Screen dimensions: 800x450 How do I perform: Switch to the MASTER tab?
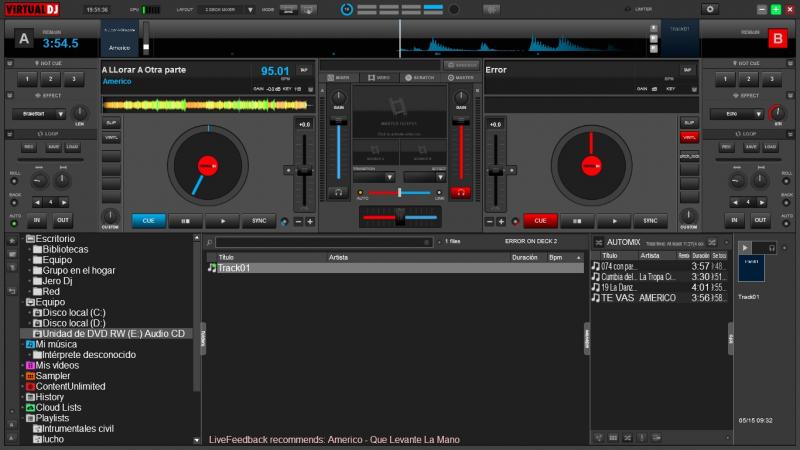click(x=460, y=78)
